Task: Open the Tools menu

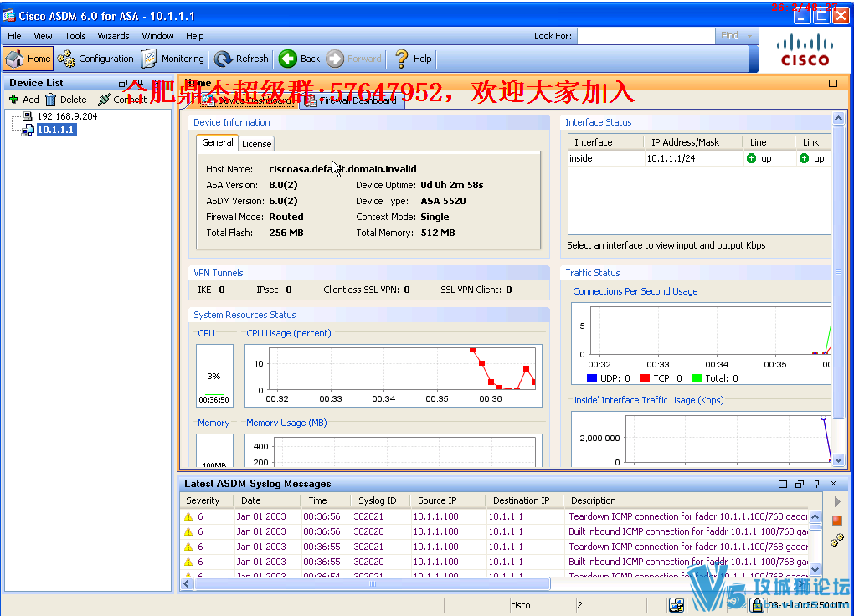Action: click(x=75, y=36)
